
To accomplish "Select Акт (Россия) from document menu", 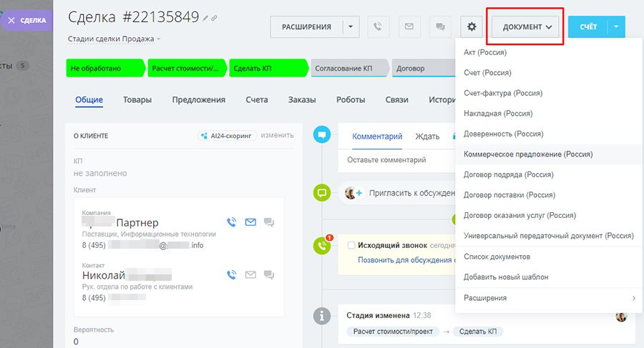I will [x=549, y=52].
